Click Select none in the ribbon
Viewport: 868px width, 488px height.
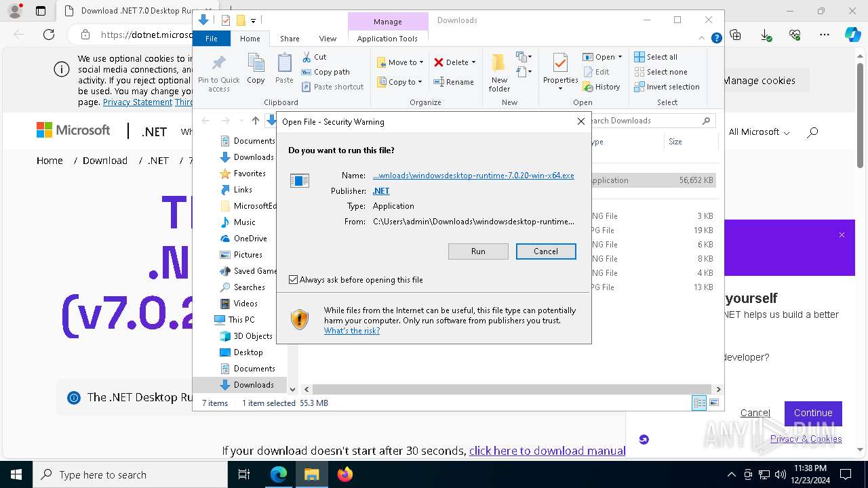click(660, 72)
